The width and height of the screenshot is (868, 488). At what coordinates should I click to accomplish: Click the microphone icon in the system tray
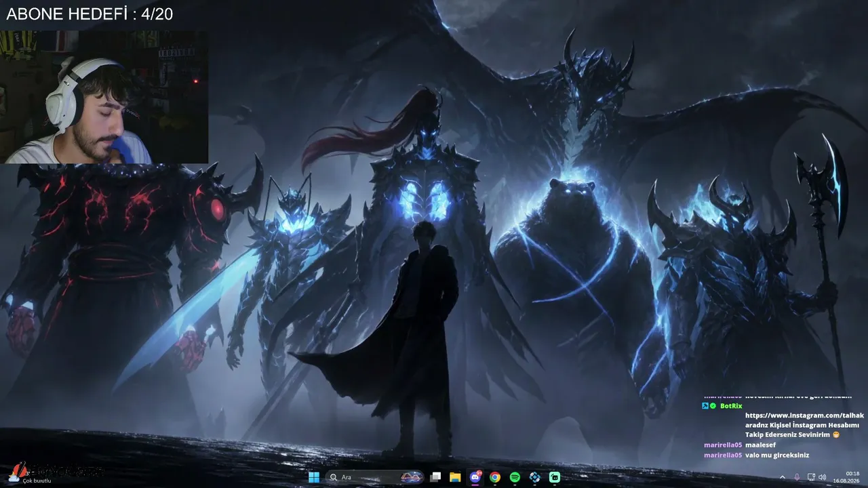tap(797, 477)
